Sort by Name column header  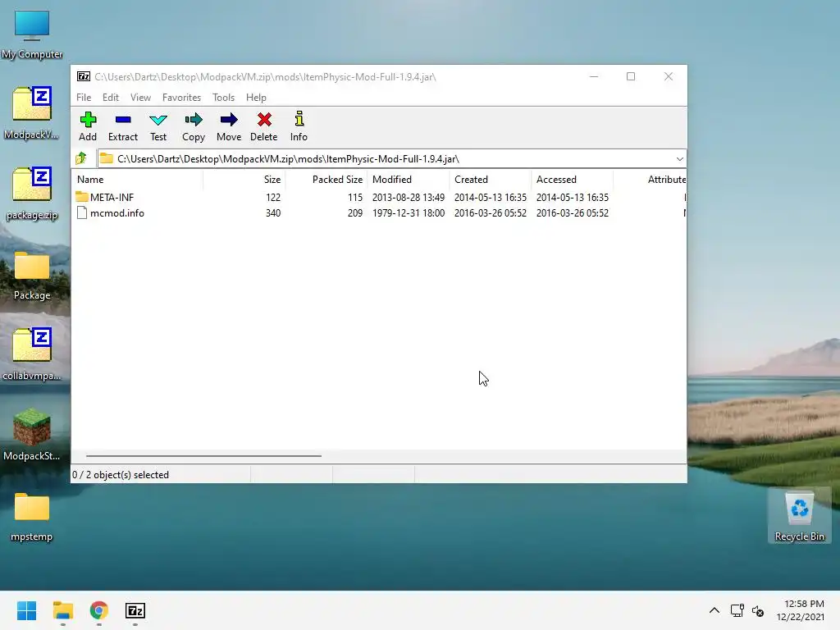coord(137,180)
